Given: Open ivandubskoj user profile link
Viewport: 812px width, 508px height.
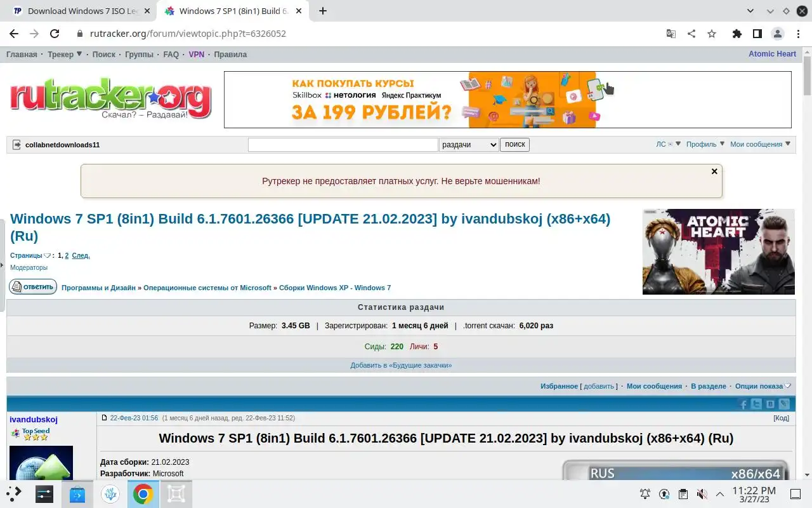Looking at the screenshot, I should coord(34,420).
